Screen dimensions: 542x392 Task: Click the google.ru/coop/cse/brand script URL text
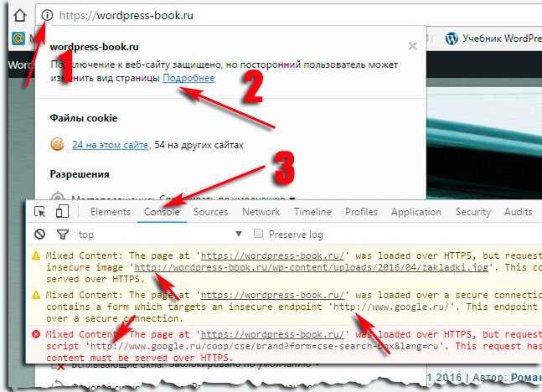(x=266, y=347)
